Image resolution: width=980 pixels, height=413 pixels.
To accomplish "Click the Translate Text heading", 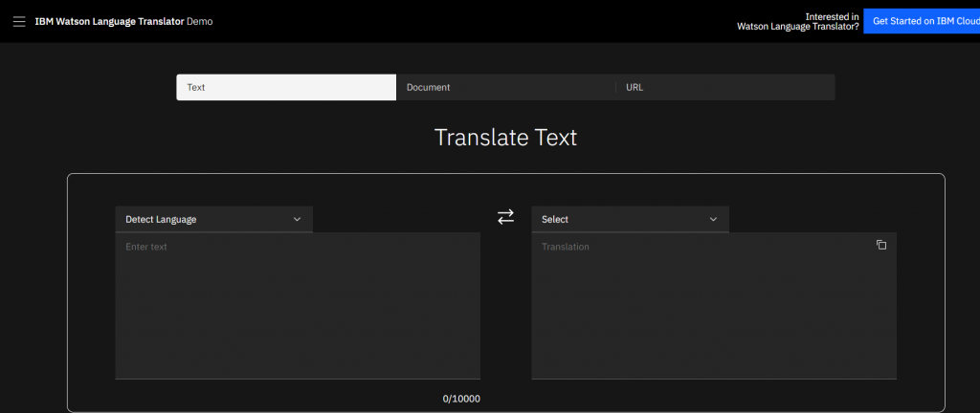I will point(505,138).
